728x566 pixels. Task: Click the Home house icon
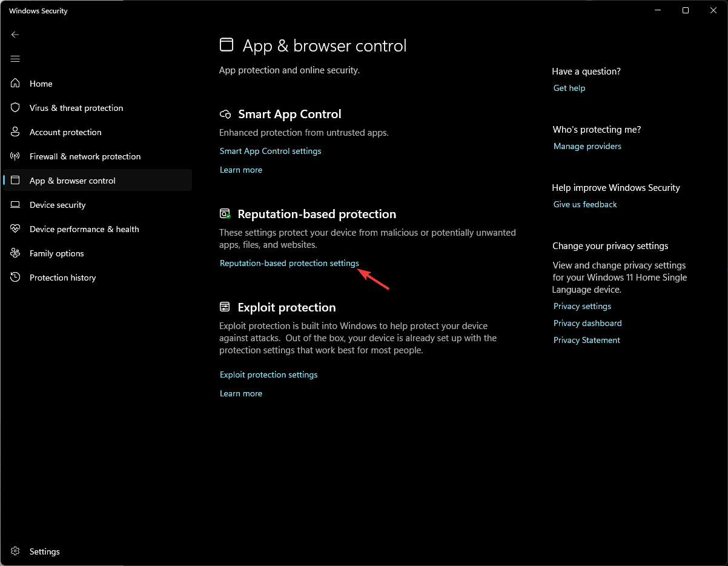coord(16,84)
